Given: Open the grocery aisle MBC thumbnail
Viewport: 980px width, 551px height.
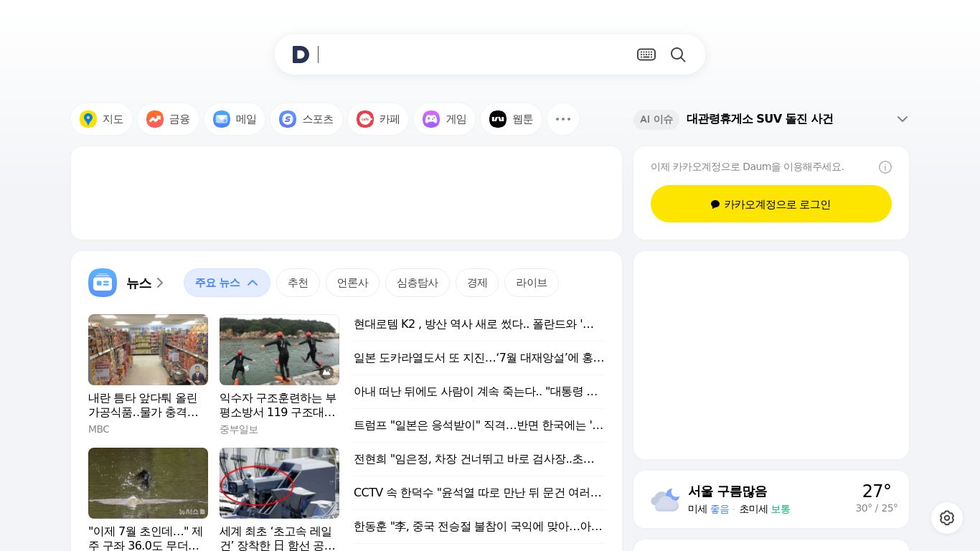Looking at the screenshot, I should tap(148, 349).
